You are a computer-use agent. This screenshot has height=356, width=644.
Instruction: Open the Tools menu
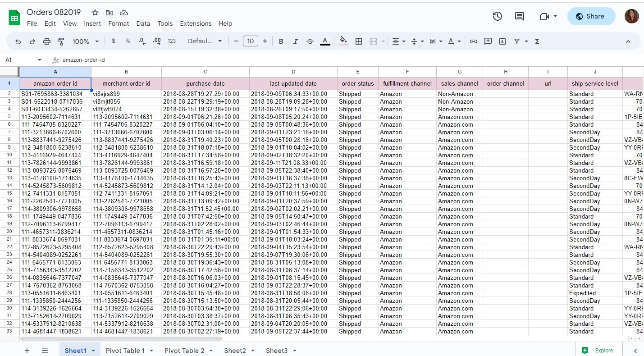(x=165, y=23)
